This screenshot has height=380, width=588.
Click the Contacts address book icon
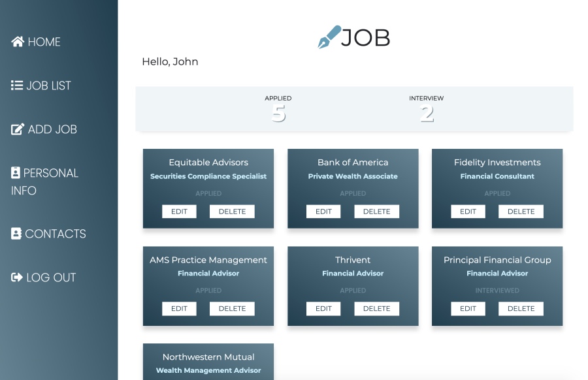pos(16,234)
